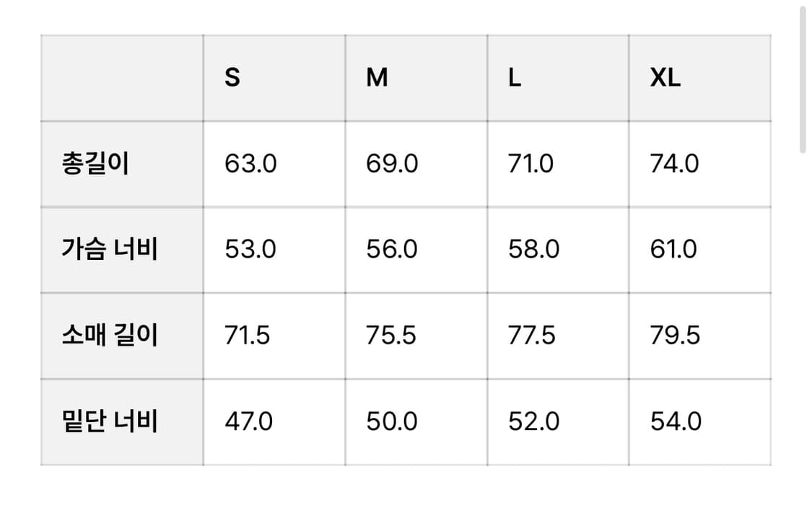Click the 77.5 sleeve length cell
This screenshot has height=511, width=812.
tap(532, 336)
